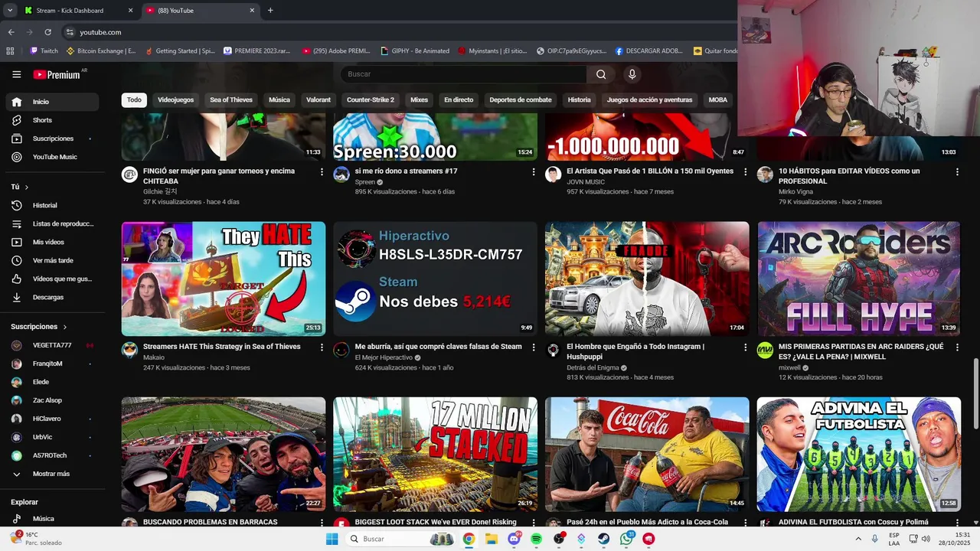Click the YouTube Premium logo

[57, 74]
